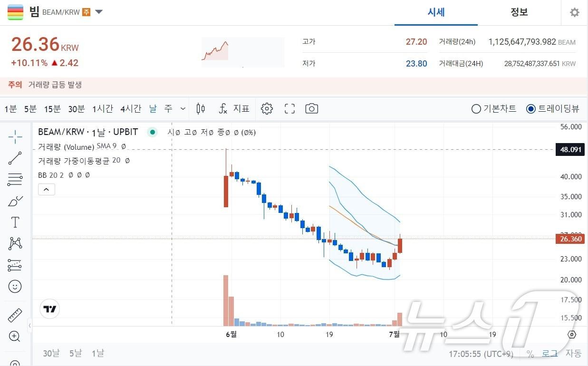Open the emoji sticker tool
This screenshot has height=366, width=588.
[15, 286]
